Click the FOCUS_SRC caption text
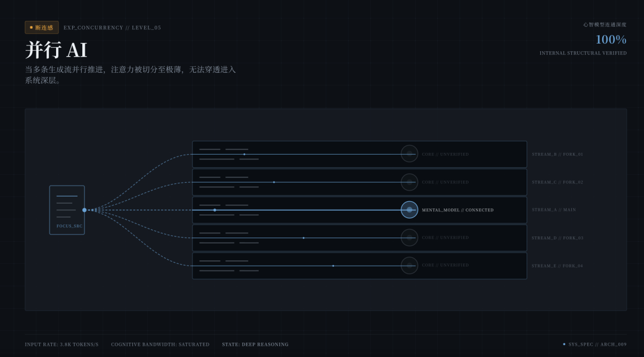The height and width of the screenshot is (357, 644). [69, 226]
